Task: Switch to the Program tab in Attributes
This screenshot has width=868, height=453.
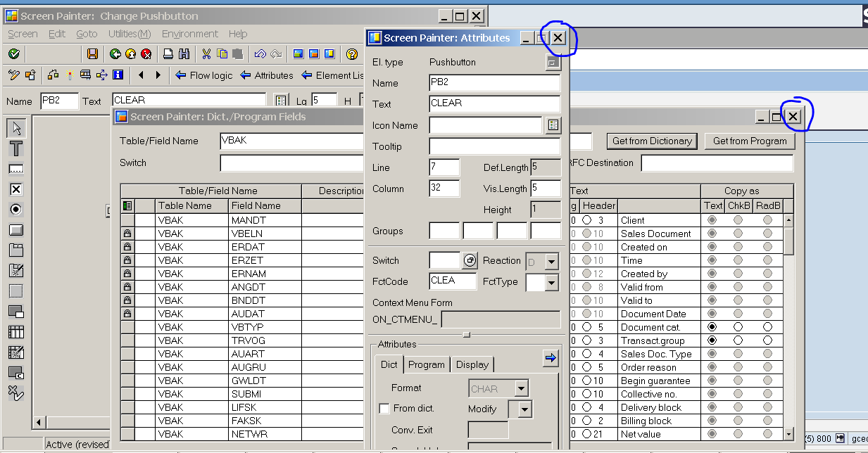Action: click(x=427, y=364)
